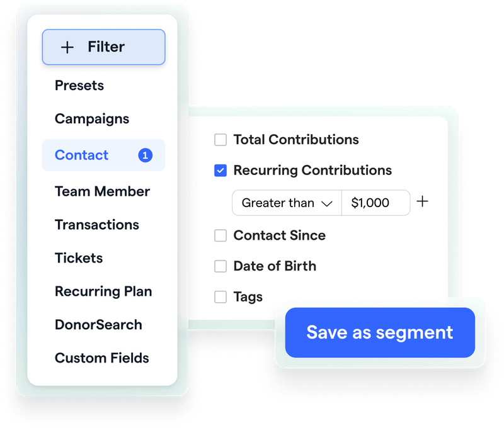Click the $1,000 amount input field
504x428 pixels.
tap(375, 203)
